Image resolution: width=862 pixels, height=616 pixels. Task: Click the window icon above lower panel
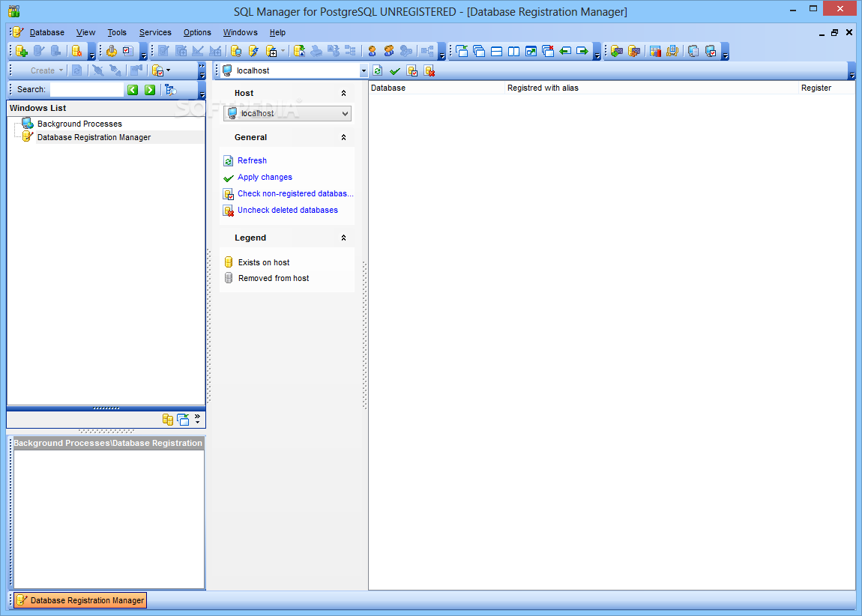(183, 419)
